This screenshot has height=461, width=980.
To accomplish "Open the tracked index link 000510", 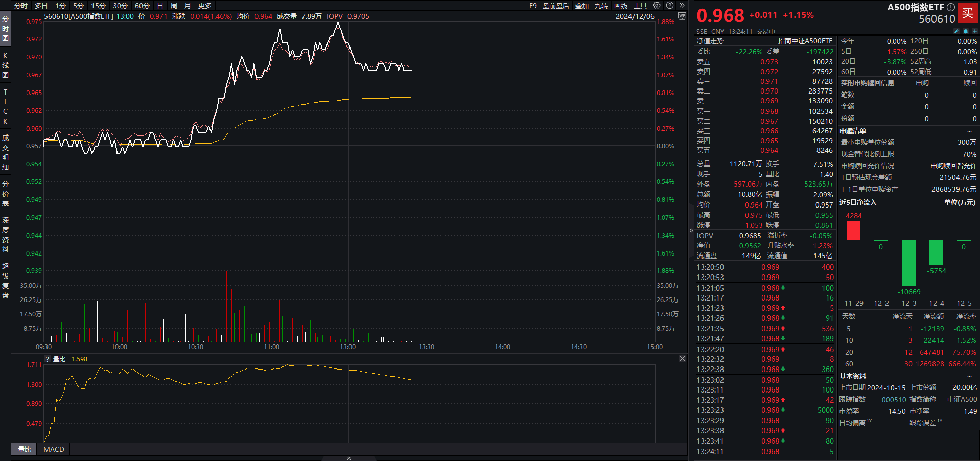I will click(x=894, y=400).
